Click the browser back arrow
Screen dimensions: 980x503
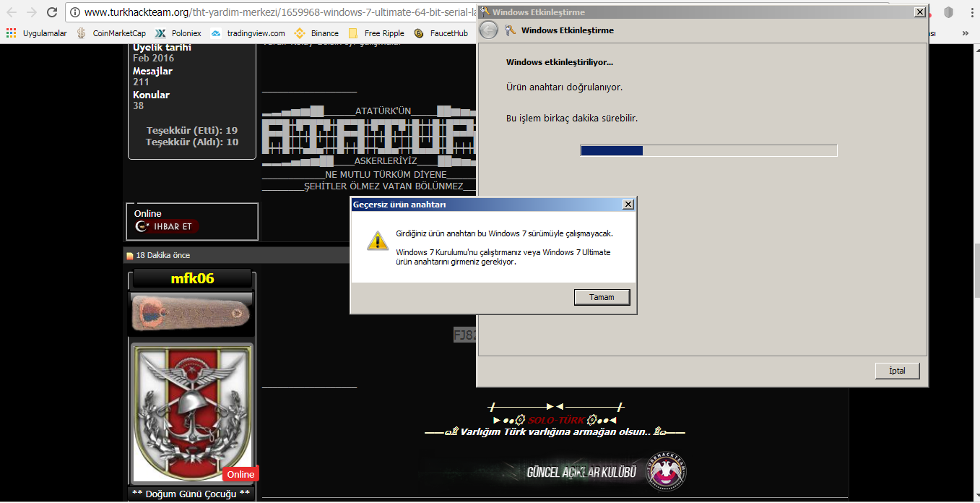click(12, 12)
